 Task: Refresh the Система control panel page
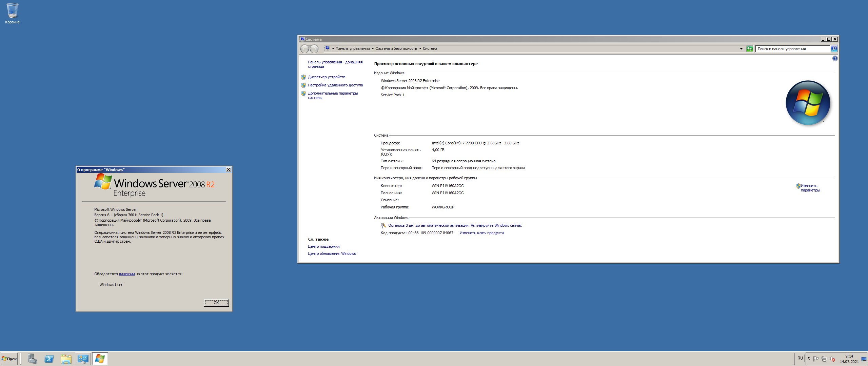coord(750,49)
